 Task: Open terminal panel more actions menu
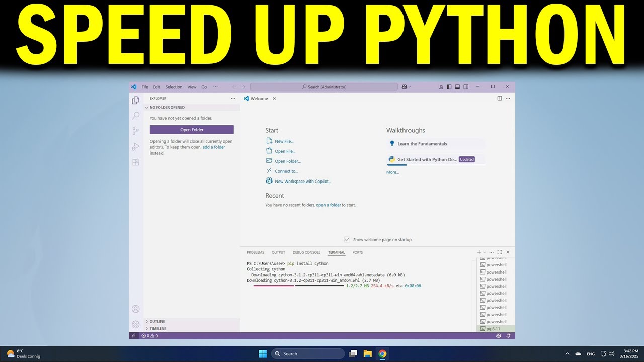[x=492, y=252]
